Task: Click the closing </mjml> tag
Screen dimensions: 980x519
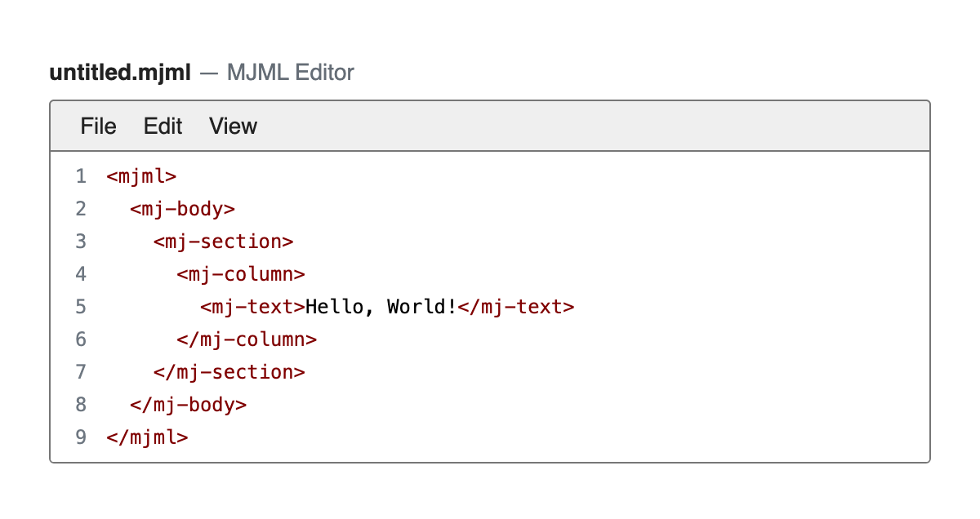Action: [147, 437]
